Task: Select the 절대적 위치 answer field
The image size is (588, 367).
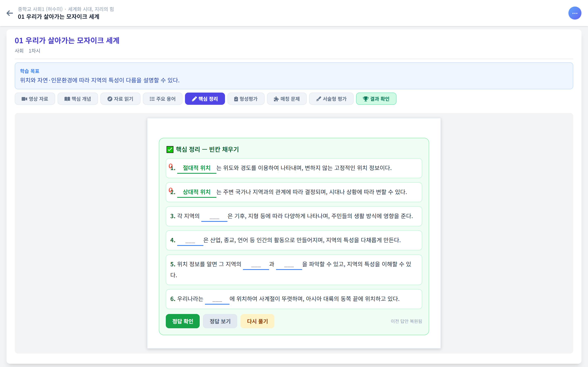Action: click(197, 167)
